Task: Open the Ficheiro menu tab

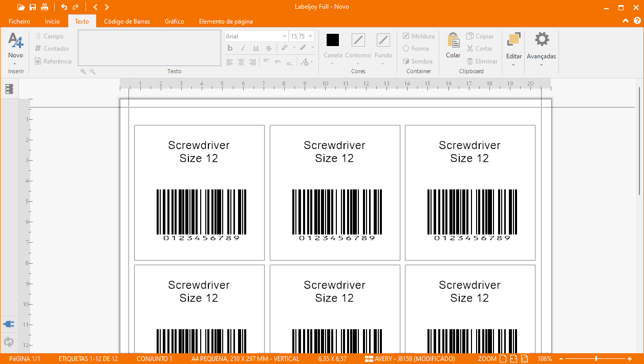Action: pos(19,22)
